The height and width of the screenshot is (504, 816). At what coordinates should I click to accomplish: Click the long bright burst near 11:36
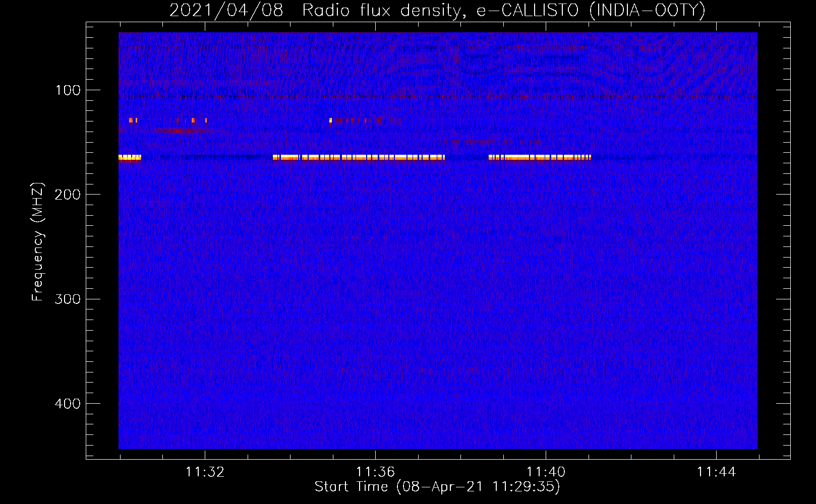pyautogui.click(x=359, y=158)
